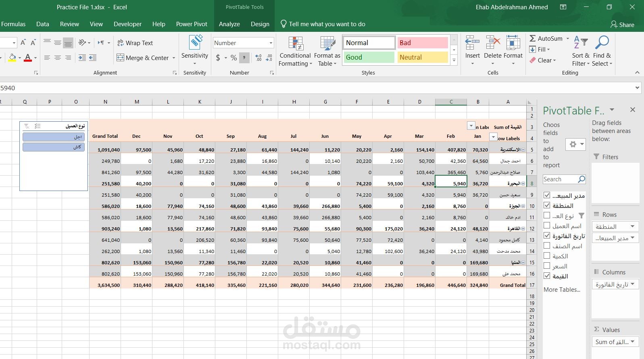Expand the cell styles gallery
Screen dimensions: 644x359
[454, 60]
